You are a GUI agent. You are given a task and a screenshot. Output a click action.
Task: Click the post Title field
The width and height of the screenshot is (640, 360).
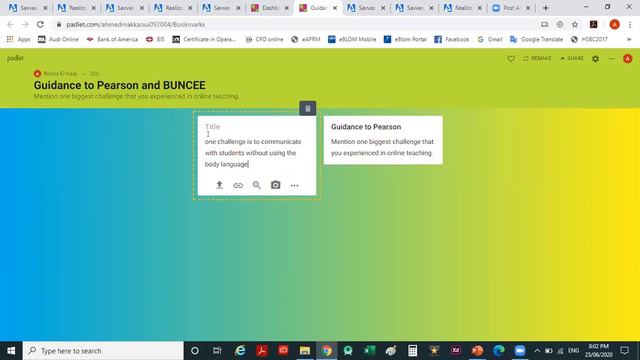pos(257,127)
